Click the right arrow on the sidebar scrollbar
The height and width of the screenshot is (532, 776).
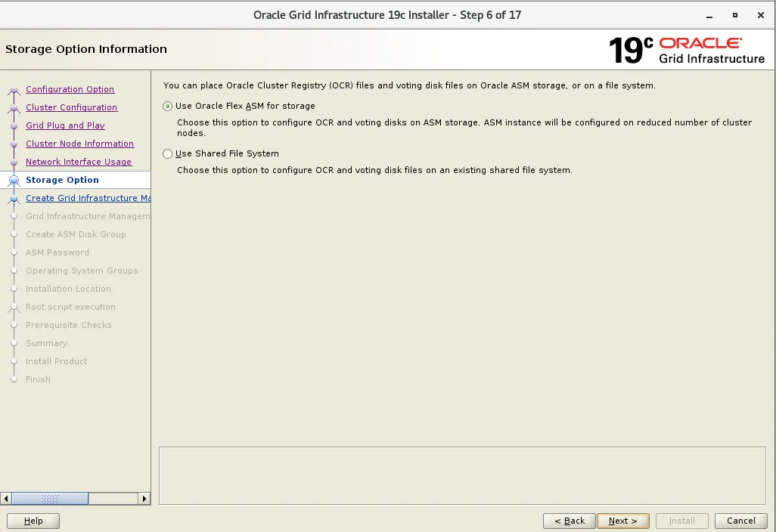tap(144, 498)
